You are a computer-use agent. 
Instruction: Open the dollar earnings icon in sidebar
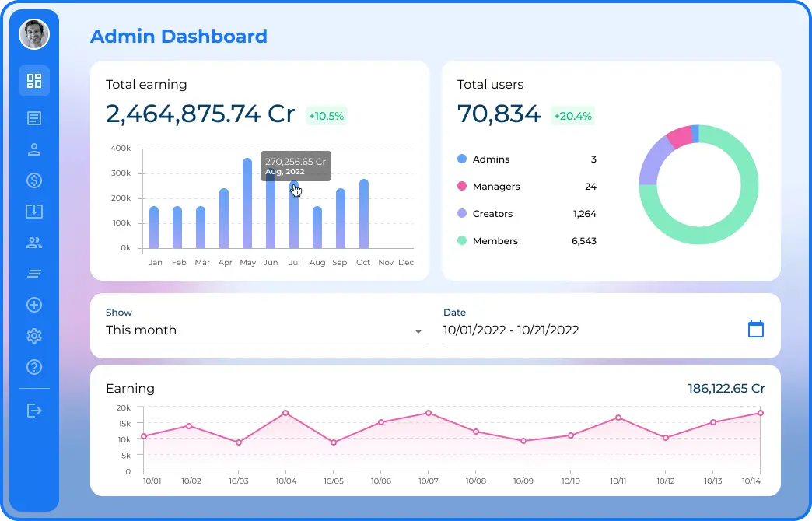point(34,180)
